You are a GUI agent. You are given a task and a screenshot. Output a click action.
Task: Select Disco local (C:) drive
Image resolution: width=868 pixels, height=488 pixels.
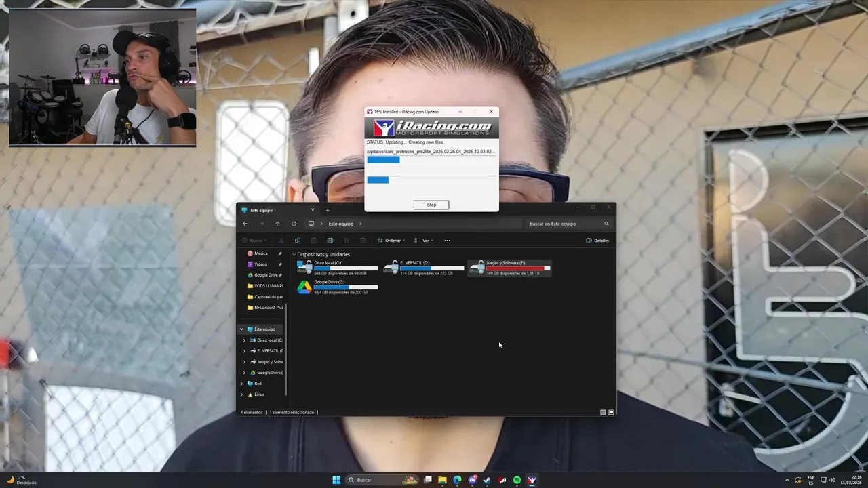pyautogui.click(x=337, y=268)
